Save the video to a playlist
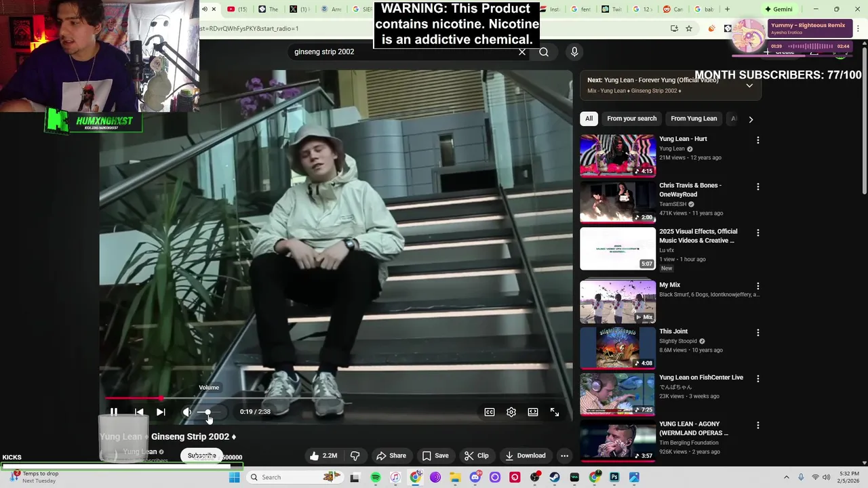 coord(435,455)
